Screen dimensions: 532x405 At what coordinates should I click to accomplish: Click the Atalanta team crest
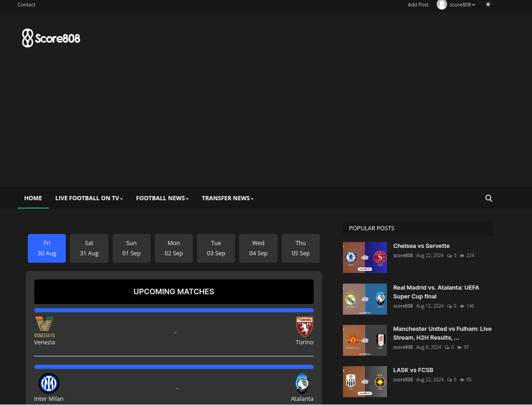(302, 383)
